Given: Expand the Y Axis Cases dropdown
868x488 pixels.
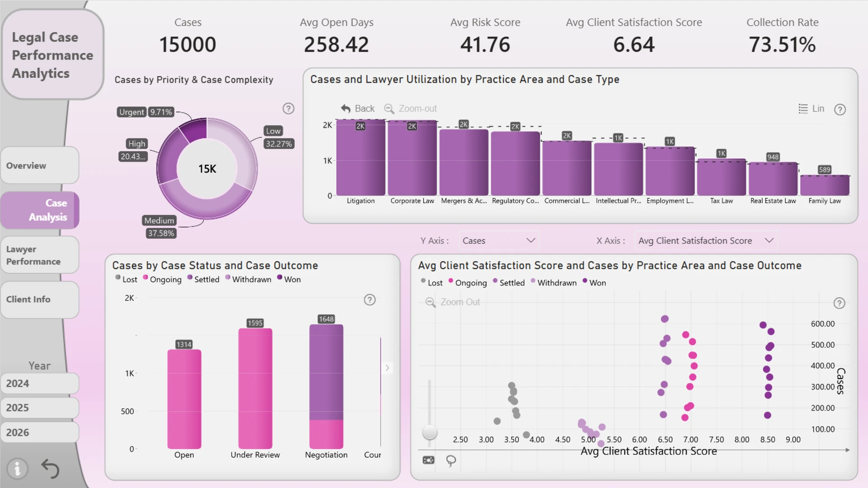Looking at the screenshot, I should (x=499, y=241).
